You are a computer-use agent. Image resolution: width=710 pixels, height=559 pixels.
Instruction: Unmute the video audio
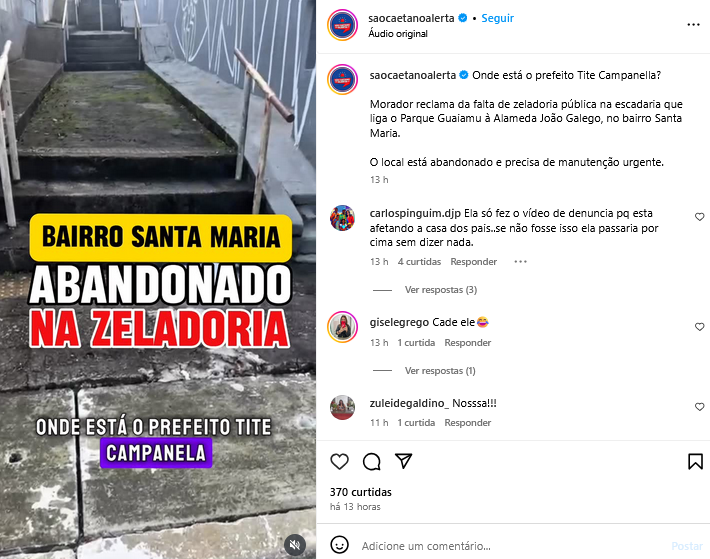295,545
